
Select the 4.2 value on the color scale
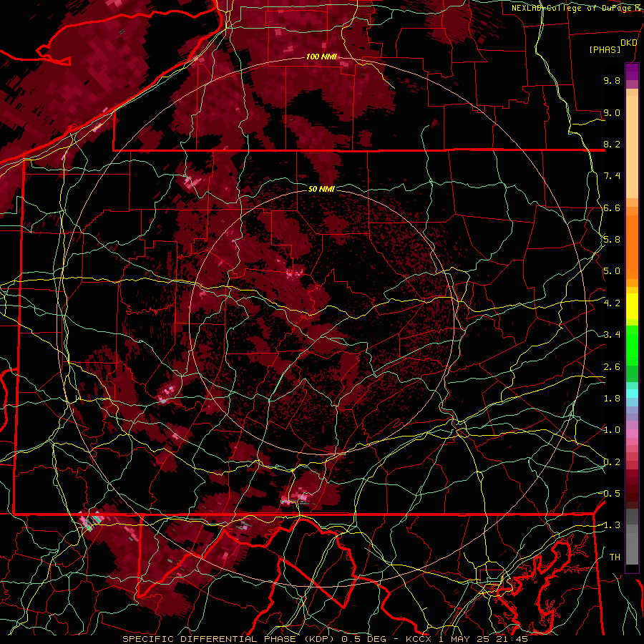[612, 303]
